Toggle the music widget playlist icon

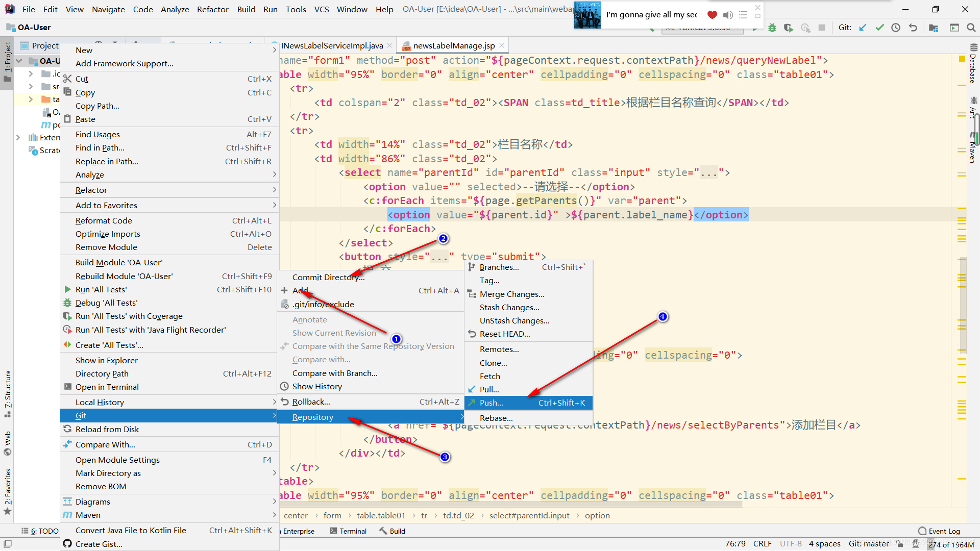click(743, 15)
